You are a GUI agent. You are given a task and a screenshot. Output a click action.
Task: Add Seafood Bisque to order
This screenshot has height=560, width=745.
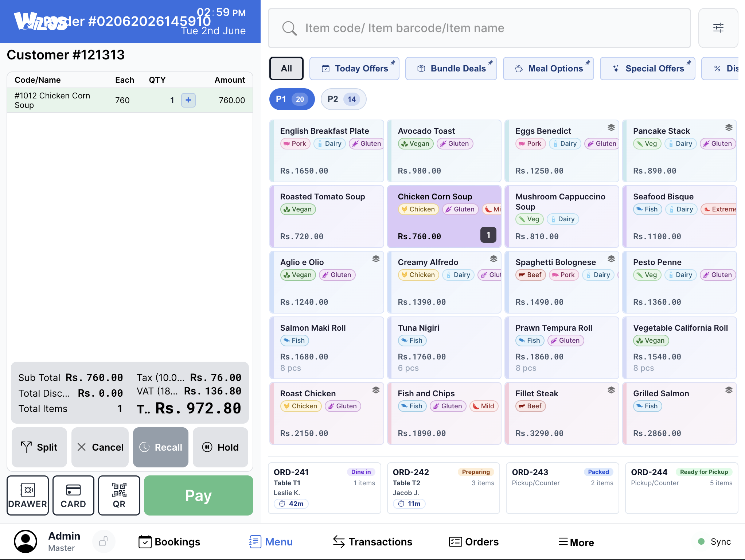680,217
